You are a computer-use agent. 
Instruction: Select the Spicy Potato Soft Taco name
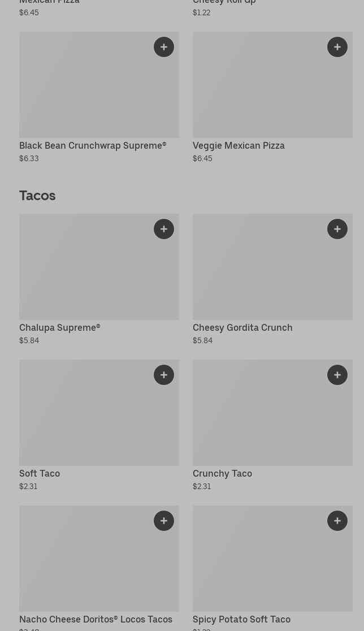coord(241,619)
